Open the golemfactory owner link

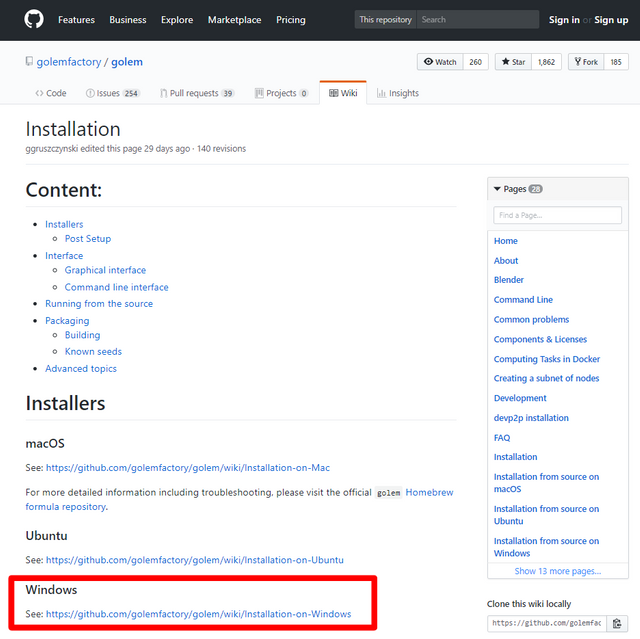click(x=69, y=62)
